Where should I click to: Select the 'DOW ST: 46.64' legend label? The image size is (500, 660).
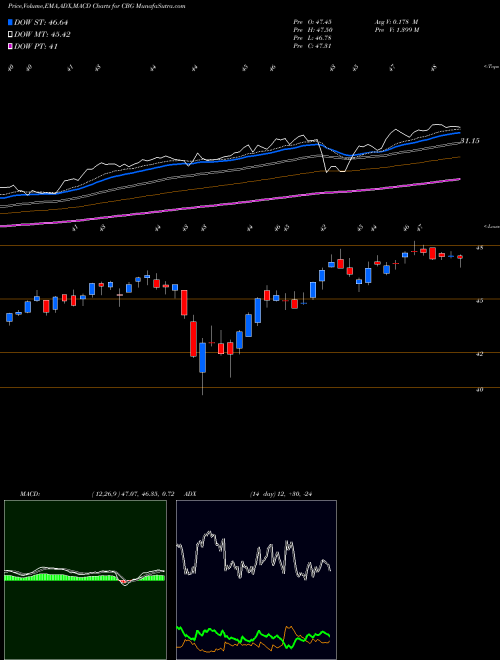coord(41,22)
